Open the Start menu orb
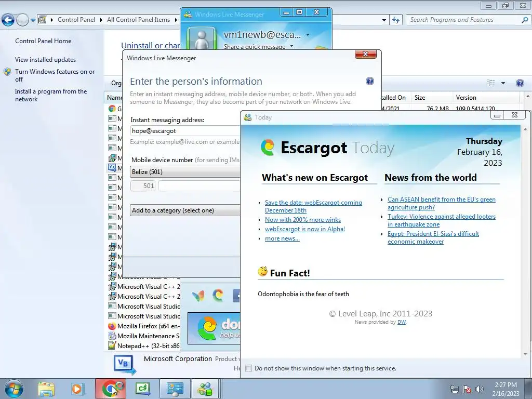The height and width of the screenshot is (399, 532). [14, 389]
